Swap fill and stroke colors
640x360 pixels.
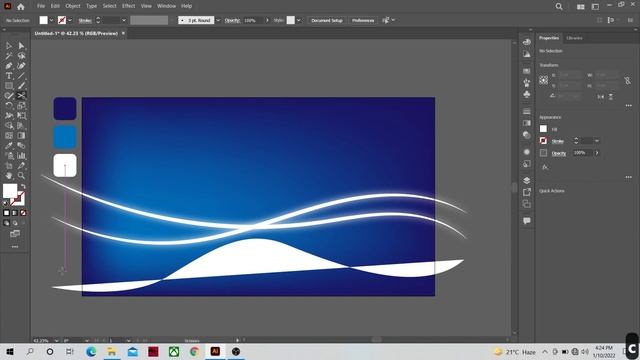[x=23, y=187]
